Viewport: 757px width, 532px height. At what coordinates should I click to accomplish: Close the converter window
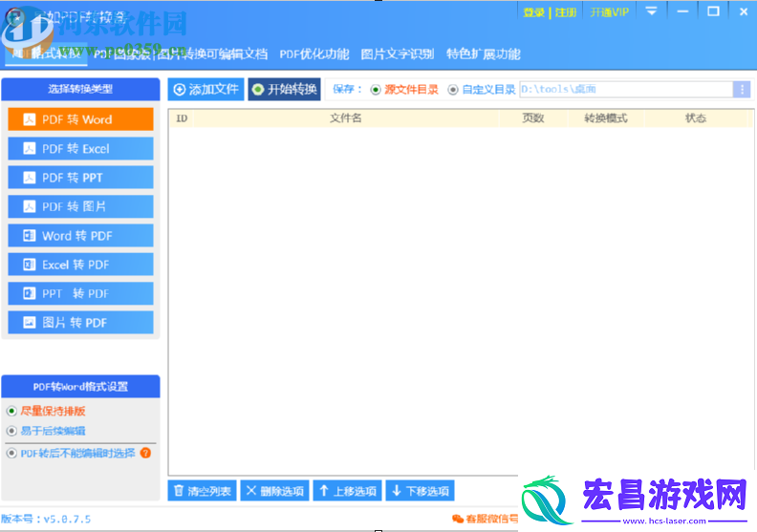[744, 11]
